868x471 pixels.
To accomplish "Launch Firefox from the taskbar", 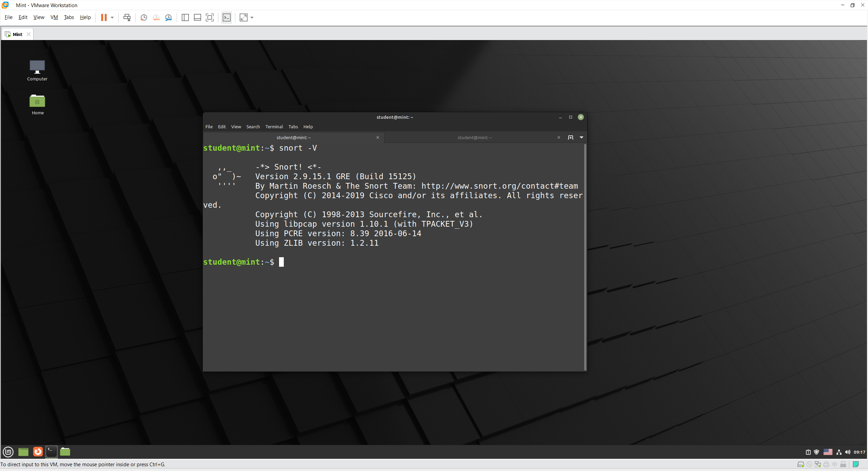I will [x=38, y=452].
